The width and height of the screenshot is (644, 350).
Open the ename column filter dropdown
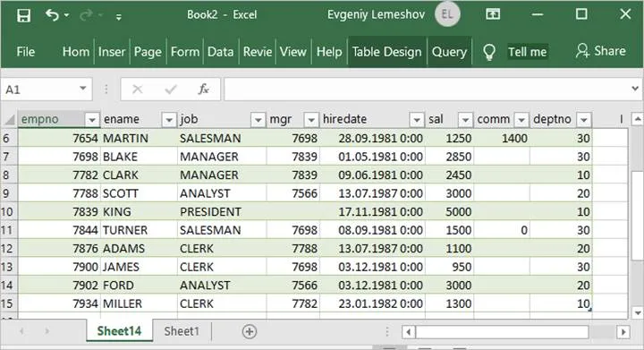[x=169, y=120]
